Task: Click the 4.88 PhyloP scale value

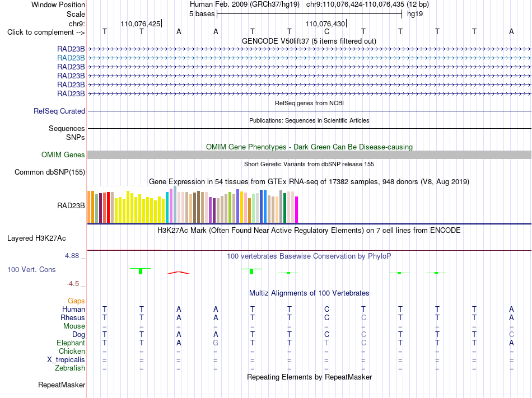Action: click(x=72, y=256)
